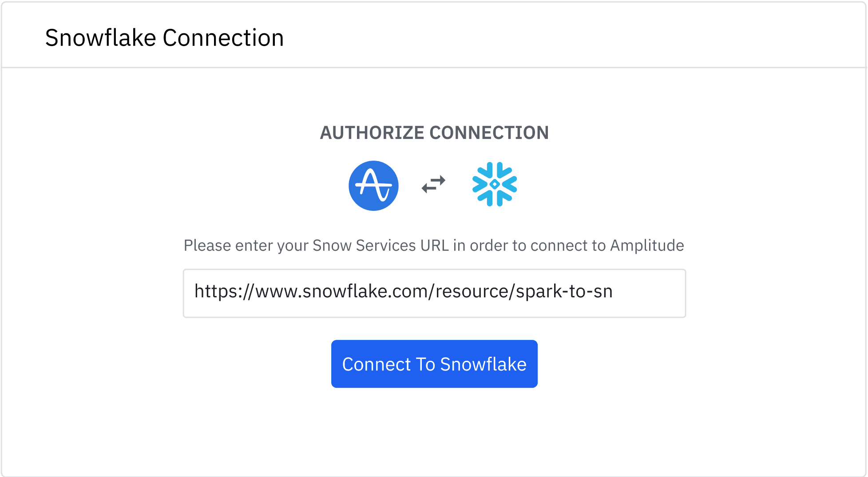Click the Snowflake Connection header bar
Image resolution: width=868 pixels, height=477 pixels.
coord(433,34)
